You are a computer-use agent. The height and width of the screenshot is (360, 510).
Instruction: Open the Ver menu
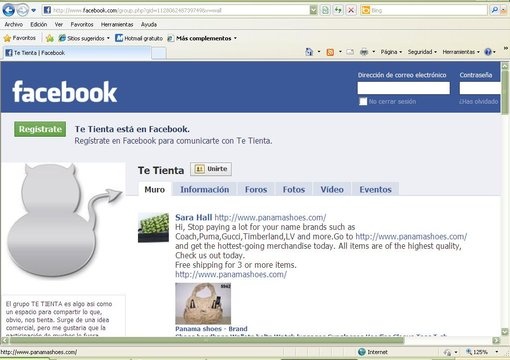59,24
